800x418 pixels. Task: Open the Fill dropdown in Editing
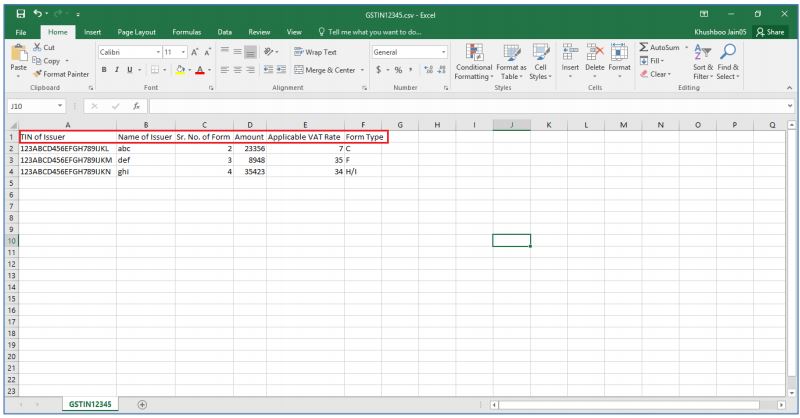[x=652, y=61]
